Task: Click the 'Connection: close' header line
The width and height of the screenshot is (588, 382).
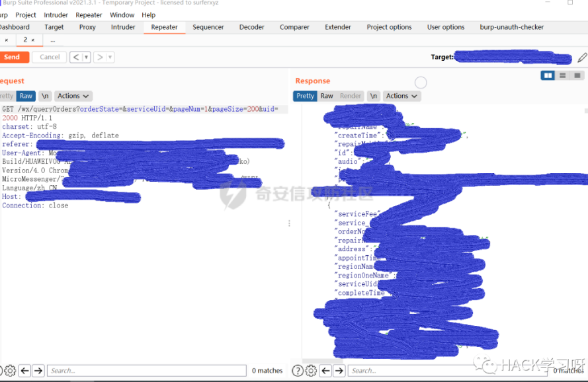Action: 35,206
